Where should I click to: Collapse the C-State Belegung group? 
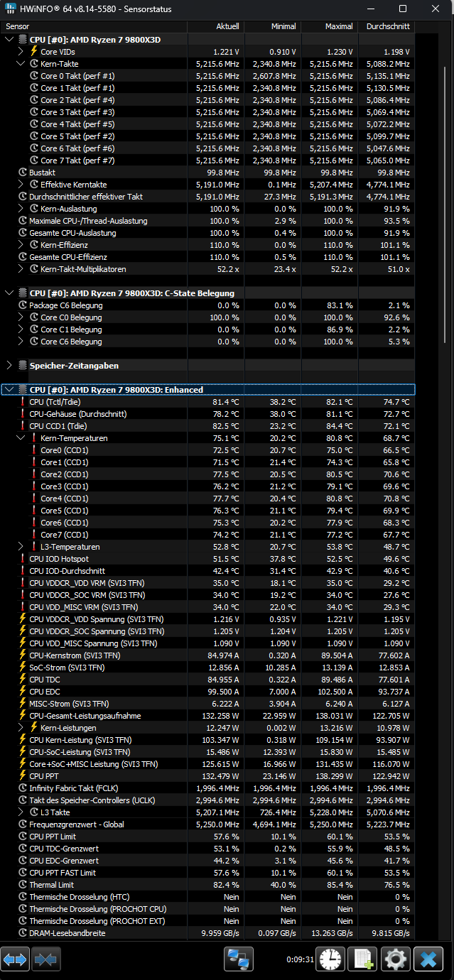point(9,293)
